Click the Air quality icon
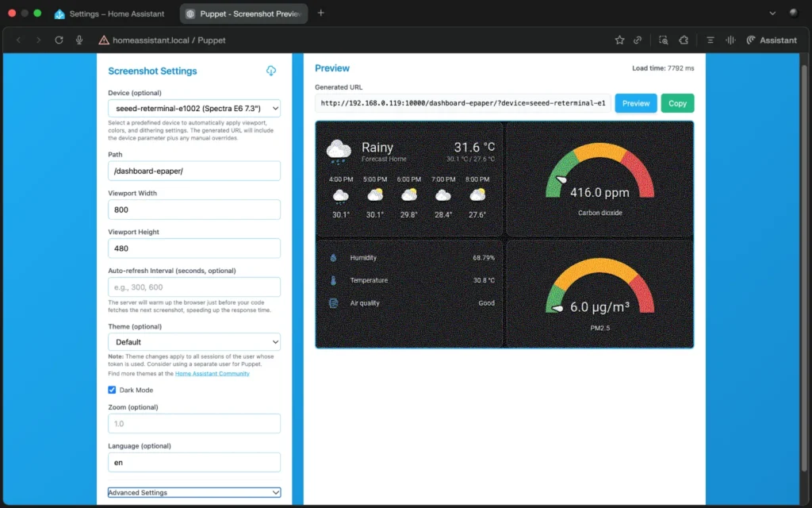The image size is (812, 508). (334, 303)
